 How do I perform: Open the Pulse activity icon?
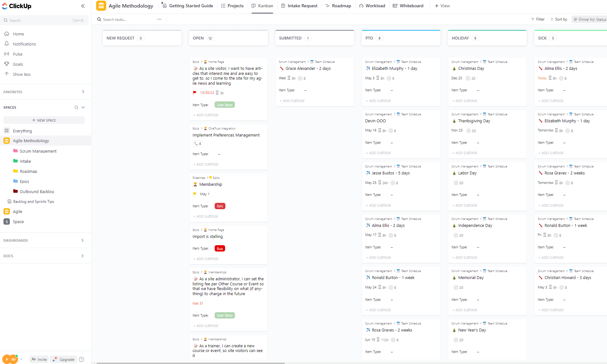(x=7, y=54)
